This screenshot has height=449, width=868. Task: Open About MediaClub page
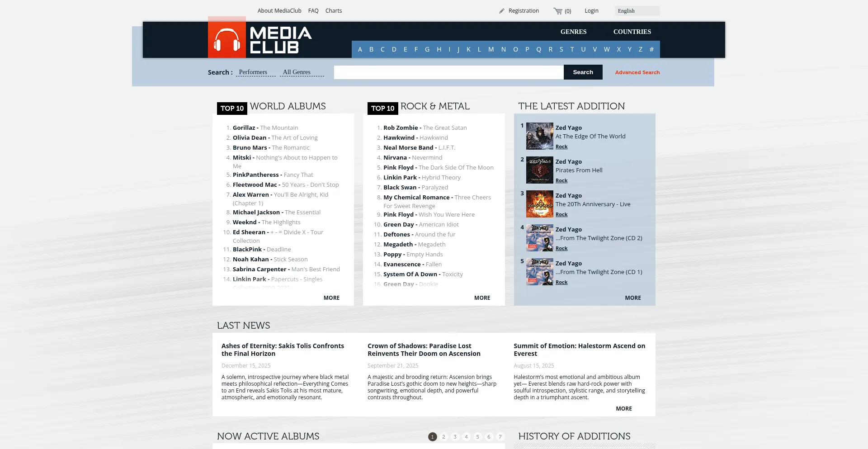point(279,11)
